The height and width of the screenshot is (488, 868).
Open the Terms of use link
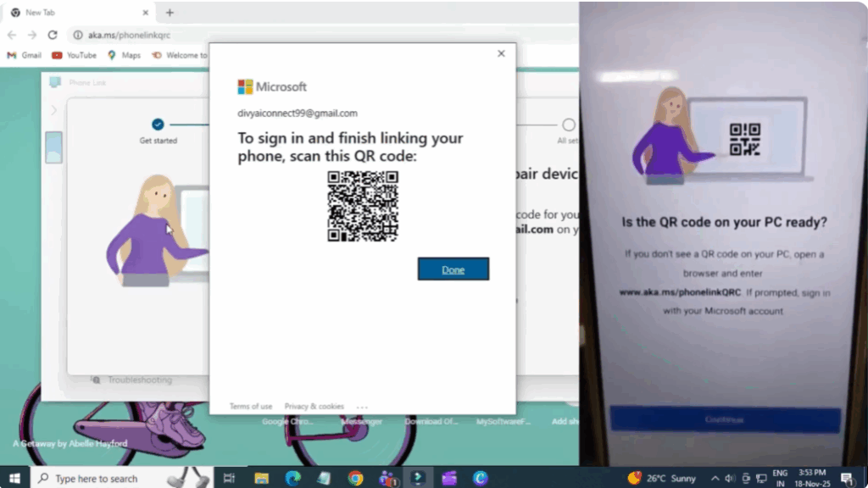[249, 406]
